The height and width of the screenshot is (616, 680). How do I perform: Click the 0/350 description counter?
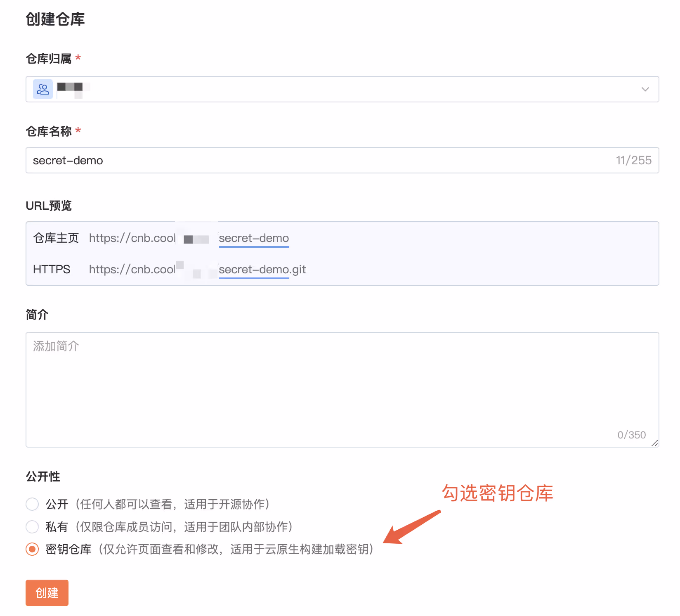coord(631,435)
